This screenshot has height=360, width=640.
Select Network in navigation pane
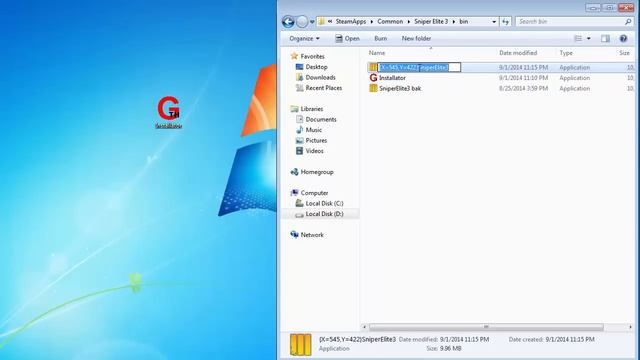312,235
